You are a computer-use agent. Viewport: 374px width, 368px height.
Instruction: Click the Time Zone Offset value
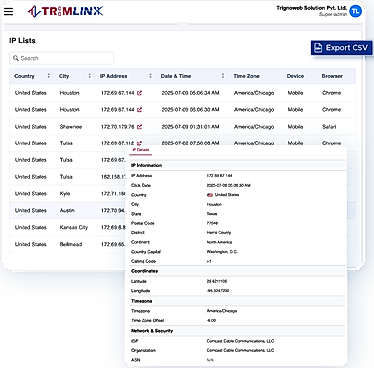[211, 320]
